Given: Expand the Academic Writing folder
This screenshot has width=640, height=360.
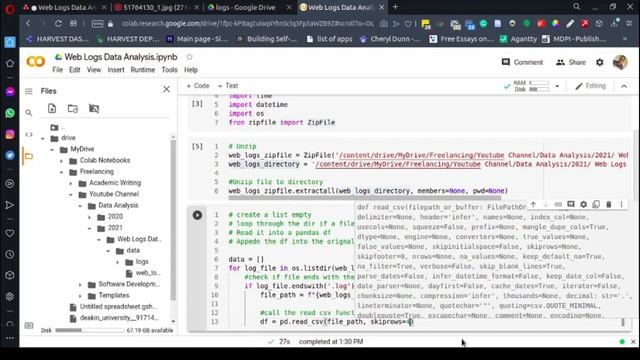Looking at the screenshot, I should pyautogui.click(x=71, y=183).
